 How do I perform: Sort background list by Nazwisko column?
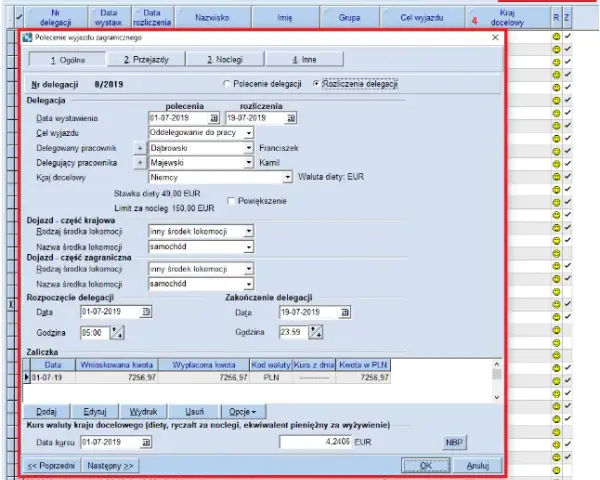click(213, 18)
